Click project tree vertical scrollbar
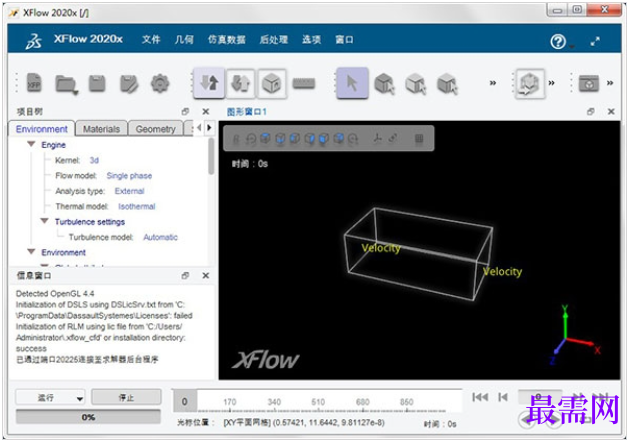Image resolution: width=638 pixels, height=441 pixels. pos(211,156)
